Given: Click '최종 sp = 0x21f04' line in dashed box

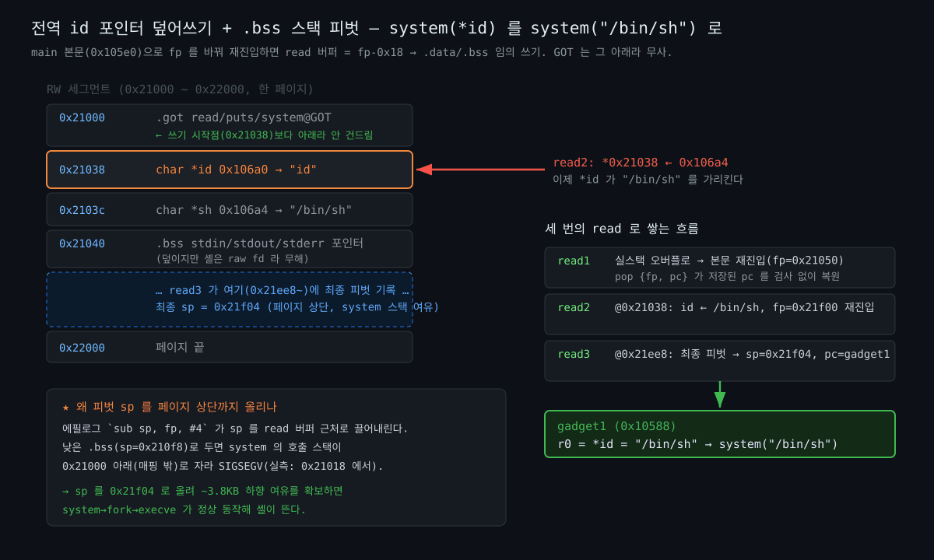Looking at the screenshot, I should coord(297,307).
